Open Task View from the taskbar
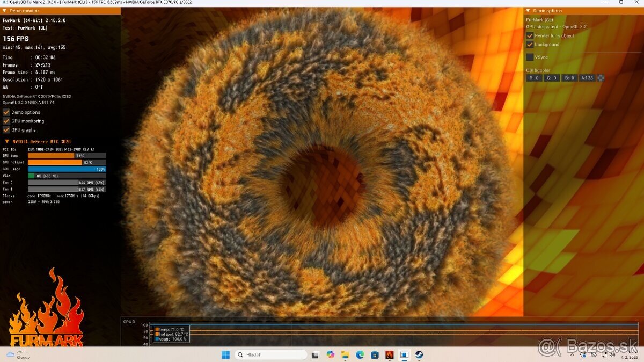The width and height of the screenshot is (644, 362). (315, 354)
